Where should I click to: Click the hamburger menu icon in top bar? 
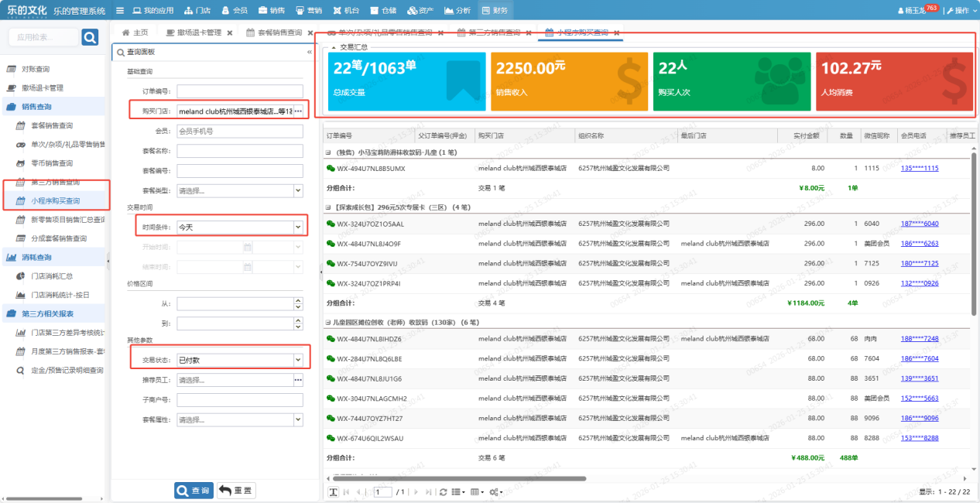[x=118, y=11]
